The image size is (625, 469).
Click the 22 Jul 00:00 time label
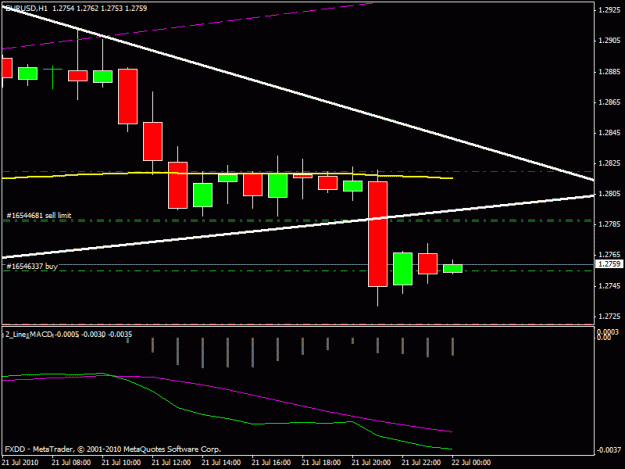[x=471, y=462]
